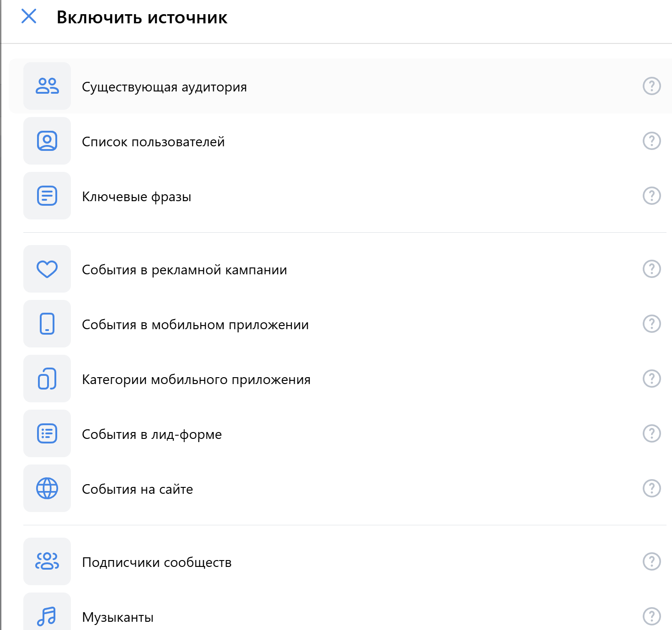Viewport: 672px width, 630px height.
Task: Show help for "Подписчики сообществ"
Action: coord(651,561)
